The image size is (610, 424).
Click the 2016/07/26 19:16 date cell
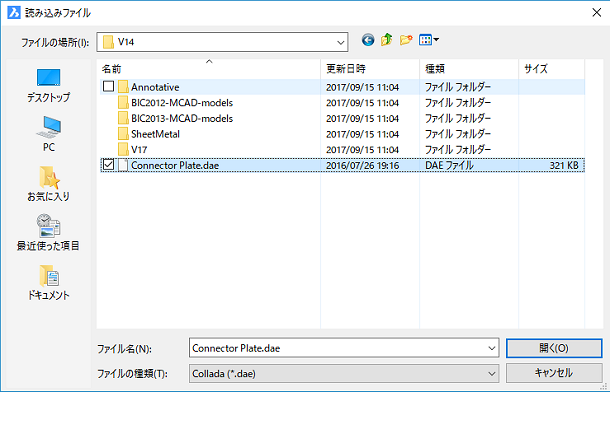(x=363, y=165)
